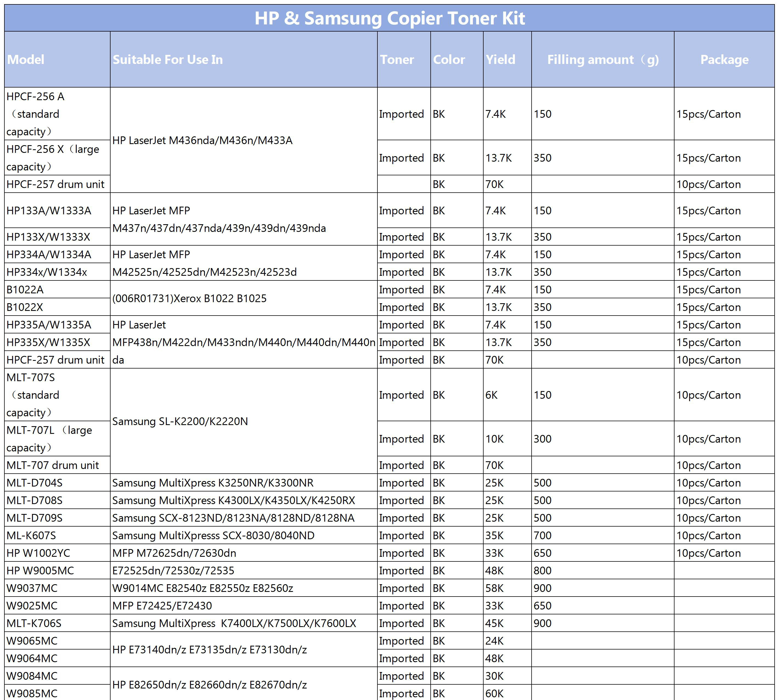Select the 'Filling amount (g)' header
This screenshot has height=700, width=779.
(x=603, y=60)
